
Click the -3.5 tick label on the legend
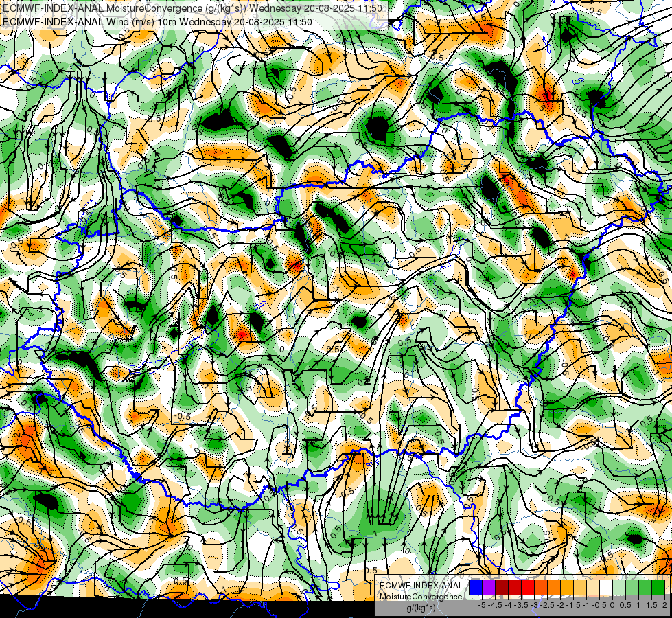pyautogui.click(x=521, y=605)
